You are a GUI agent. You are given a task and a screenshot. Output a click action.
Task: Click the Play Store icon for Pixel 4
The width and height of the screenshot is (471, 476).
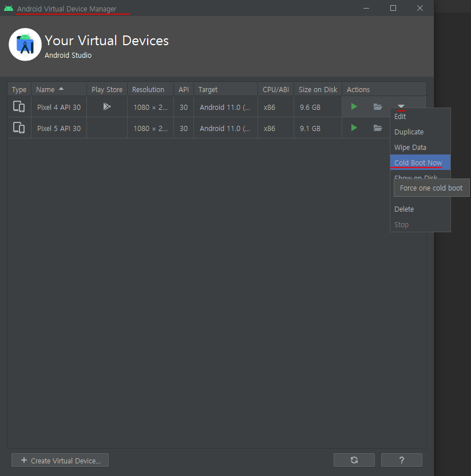click(107, 106)
